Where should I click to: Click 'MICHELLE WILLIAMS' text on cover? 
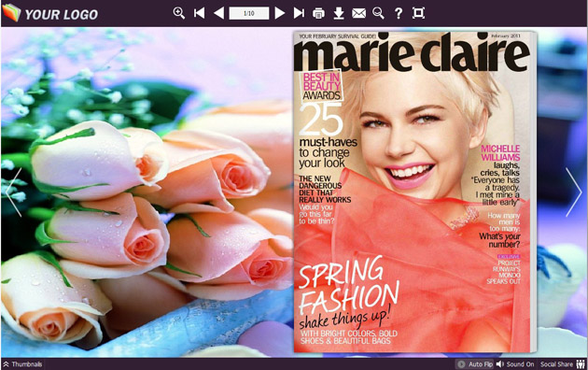tap(500, 152)
